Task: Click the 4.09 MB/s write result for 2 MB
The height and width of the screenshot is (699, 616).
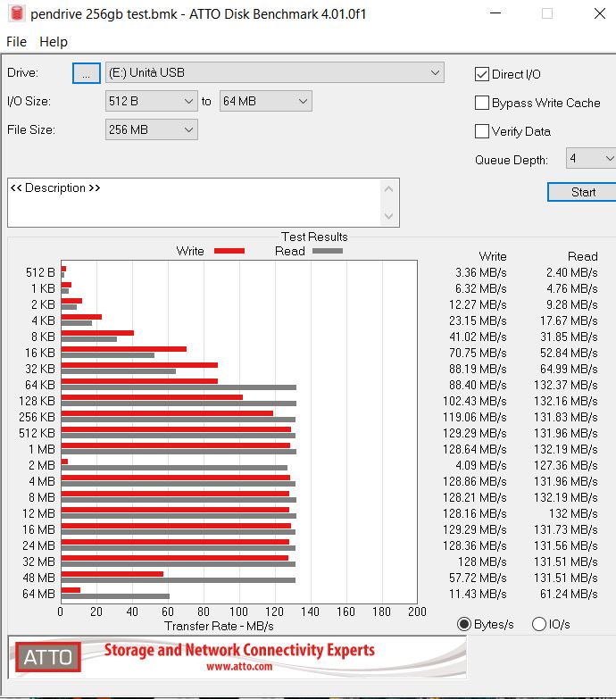Action: 481,465
